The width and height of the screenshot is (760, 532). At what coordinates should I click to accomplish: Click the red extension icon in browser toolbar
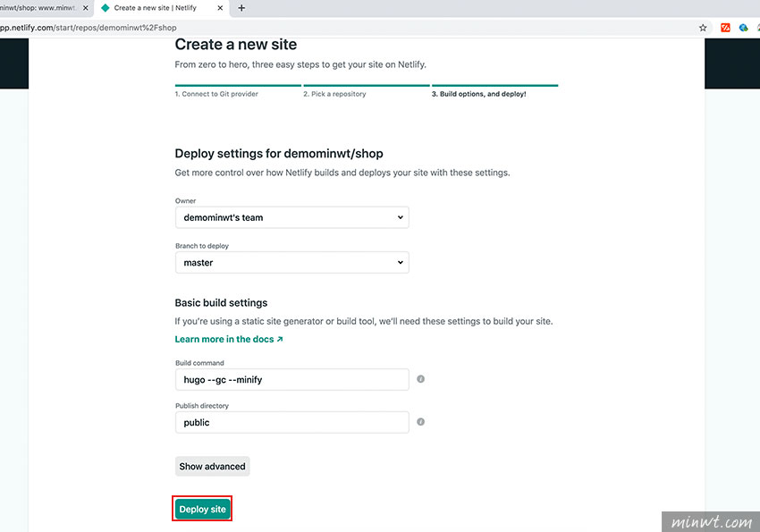click(725, 28)
